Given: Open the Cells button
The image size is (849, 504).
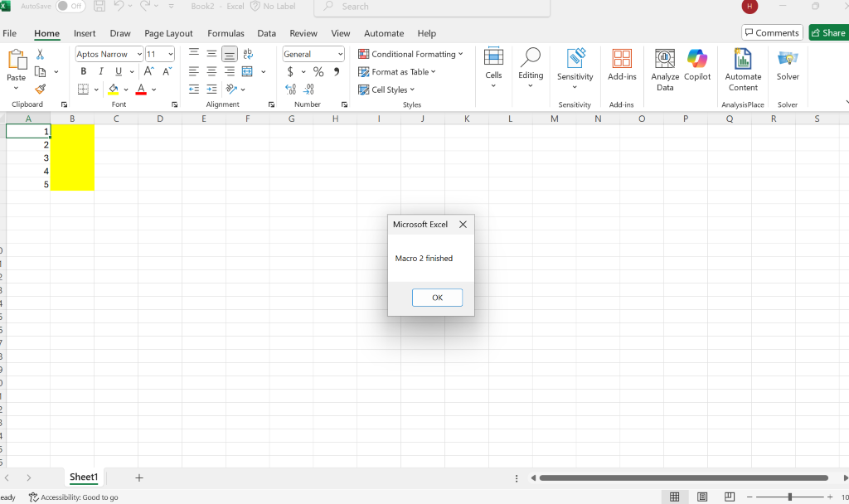Looking at the screenshot, I should pos(493,68).
